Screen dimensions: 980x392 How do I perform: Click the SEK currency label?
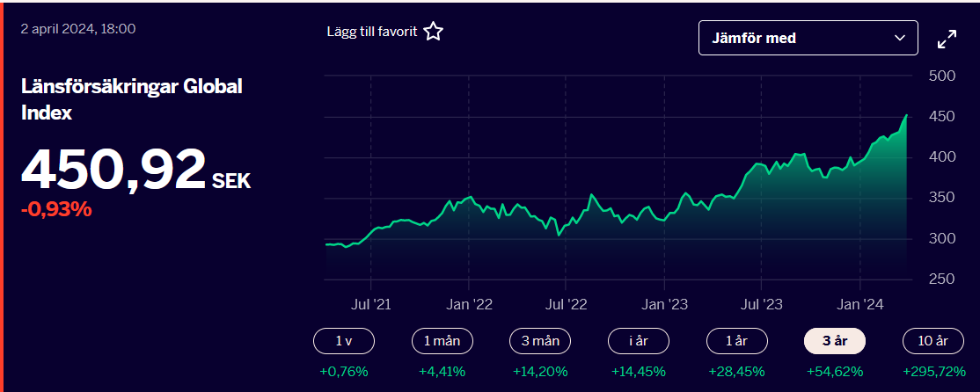231,182
